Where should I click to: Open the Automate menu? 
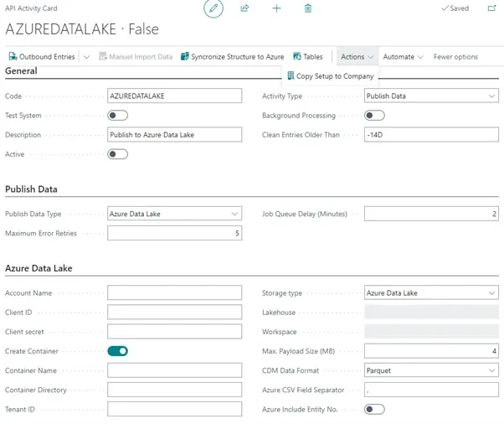(403, 57)
